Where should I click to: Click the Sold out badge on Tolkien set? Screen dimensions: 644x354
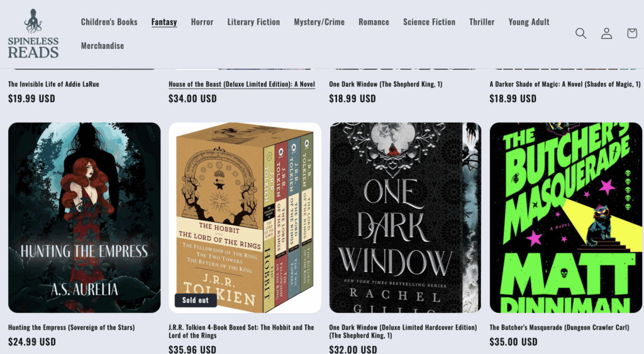point(196,300)
